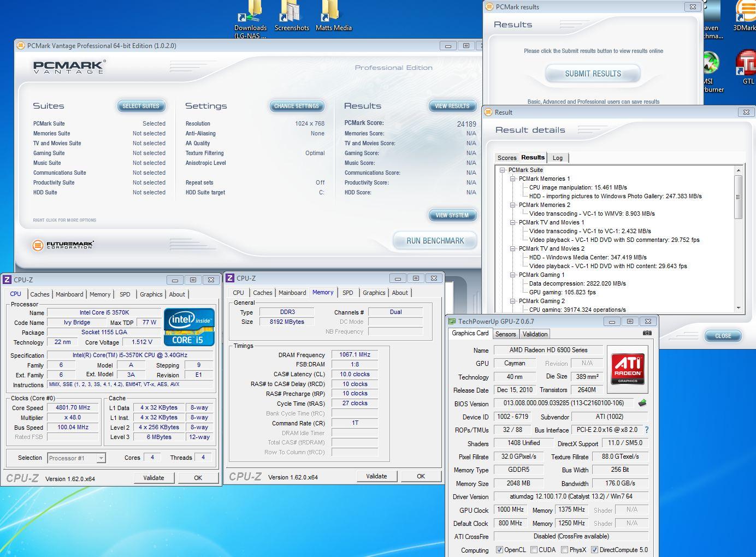Click the RUN BENCHMARK button
This screenshot has height=557, width=756.
[x=435, y=240]
